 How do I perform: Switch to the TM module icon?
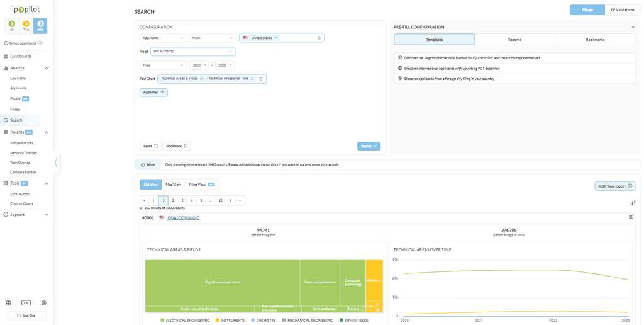pos(26,26)
